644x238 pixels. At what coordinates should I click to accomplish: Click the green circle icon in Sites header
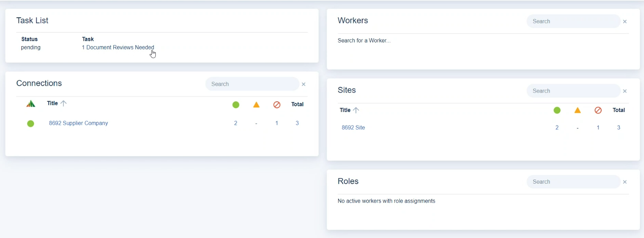(x=557, y=110)
